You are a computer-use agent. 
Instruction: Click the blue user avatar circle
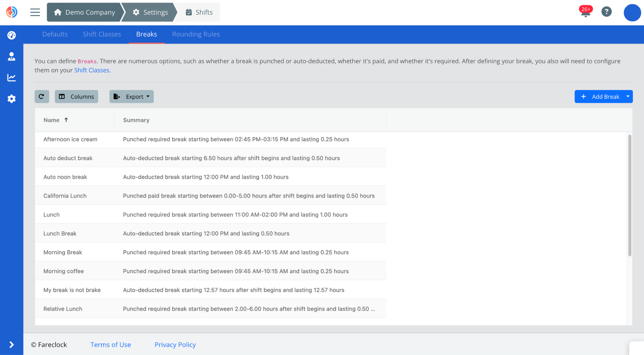[632, 13]
